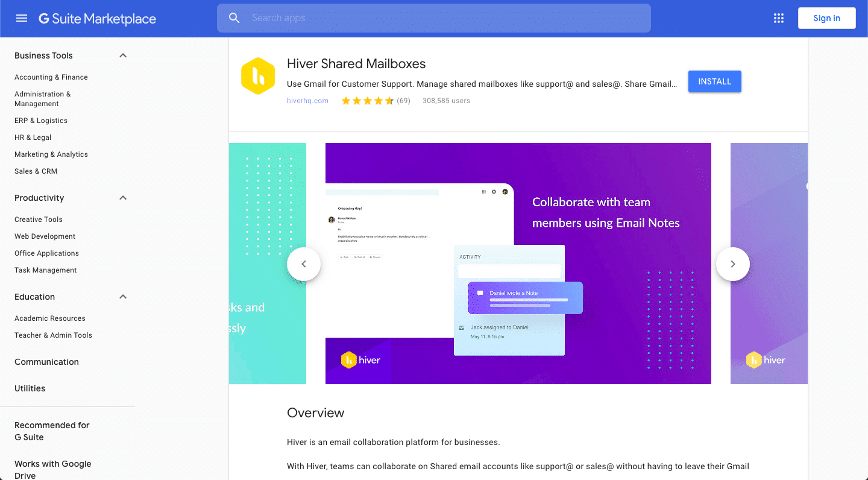Open the Google apps grid
868x480 pixels.
779,18
